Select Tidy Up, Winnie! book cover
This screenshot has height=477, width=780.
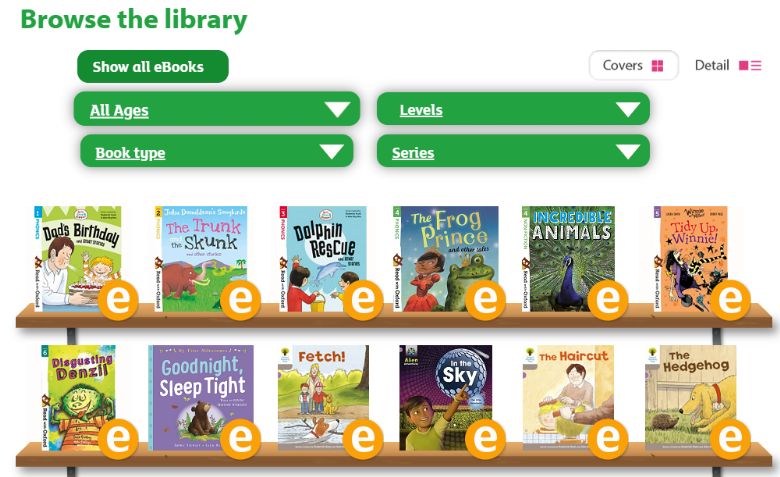click(x=690, y=259)
